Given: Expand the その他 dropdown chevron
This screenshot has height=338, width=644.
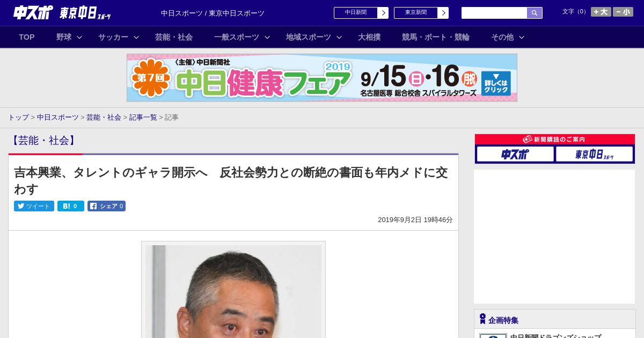Looking at the screenshot, I should [522, 38].
